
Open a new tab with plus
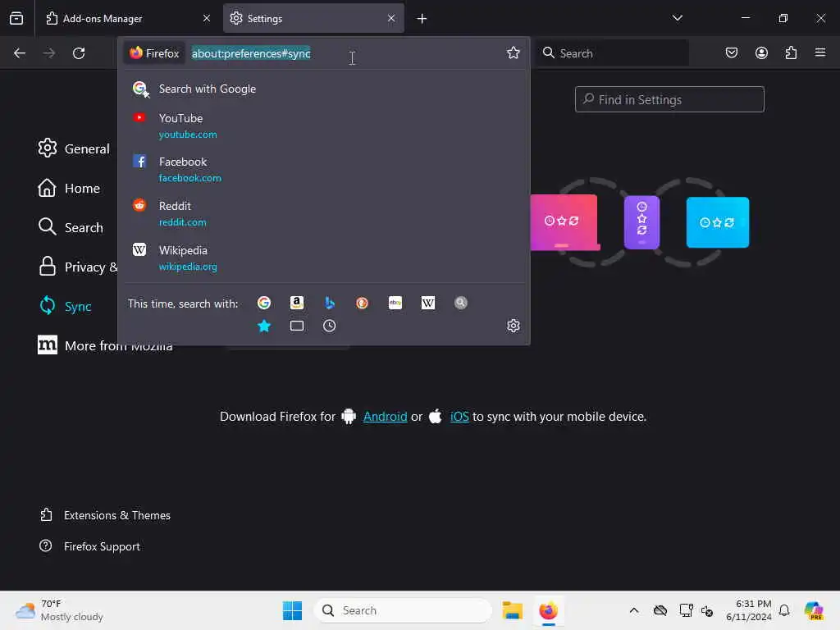[422, 19]
